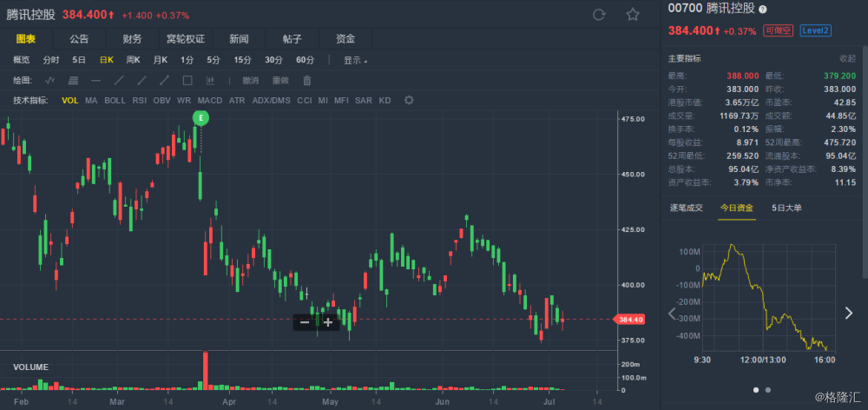
Task: Enable the KD indicator
Action: click(x=385, y=100)
